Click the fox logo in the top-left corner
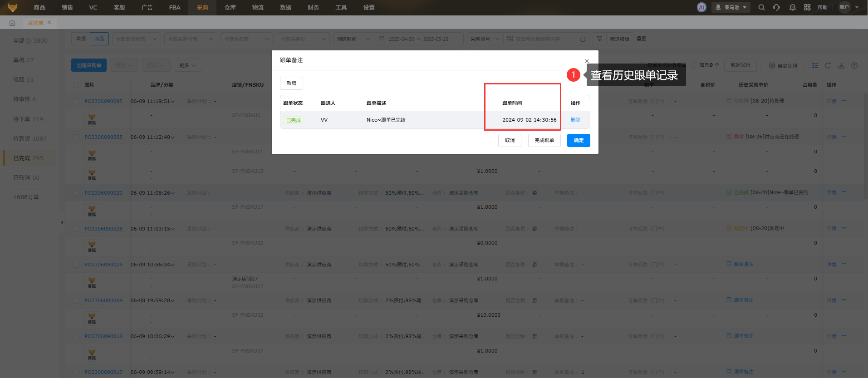Screen dimensions: 868x378 coord(13,7)
